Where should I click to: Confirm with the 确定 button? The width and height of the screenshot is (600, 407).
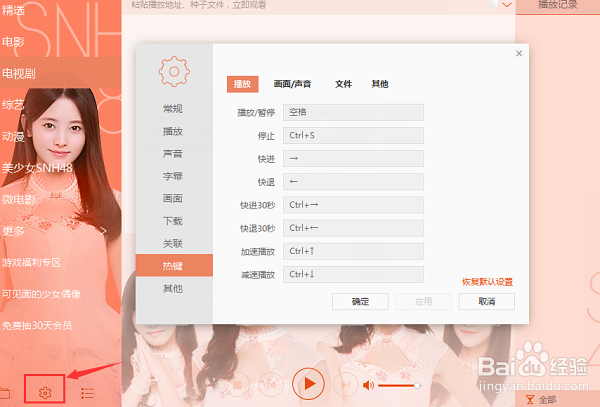[360, 301]
